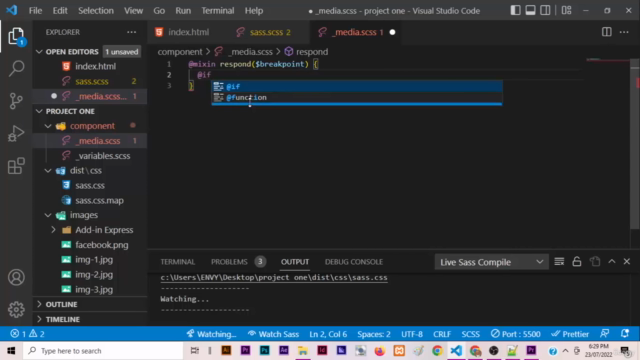Viewport: 640px width, 360px height.
Task: Open the View menu
Action: [x=133, y=11]
